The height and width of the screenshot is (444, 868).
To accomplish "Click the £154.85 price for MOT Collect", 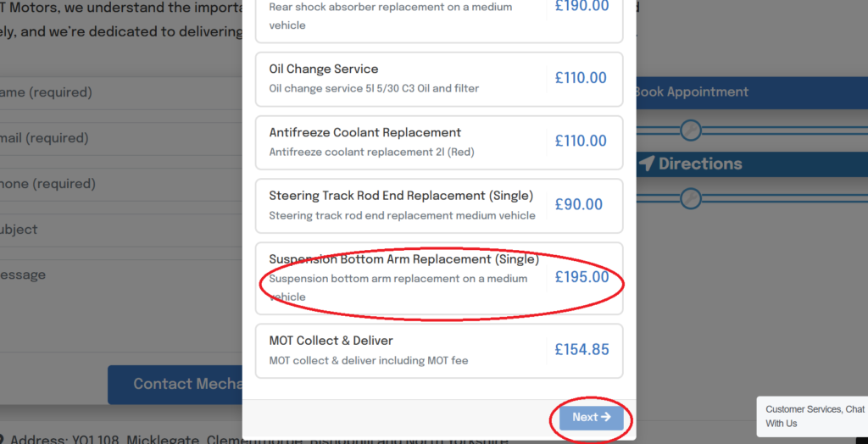I will coord(581,349).
